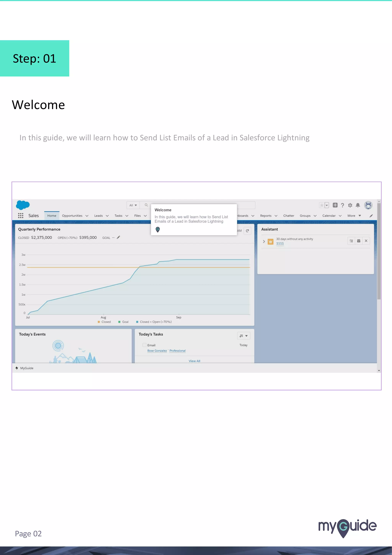Expand the Opportunities tab chevron
392x555 pixels.
coord(87,216)
